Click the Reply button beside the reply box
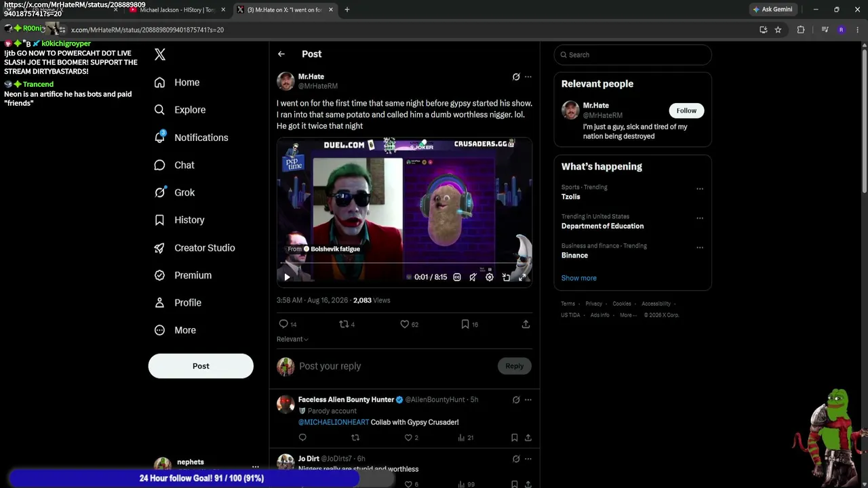The image size is (868, 488). pos(515,366)
